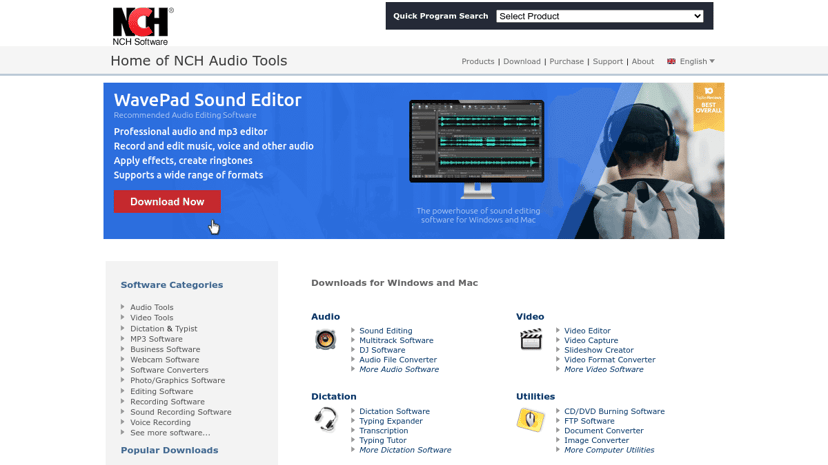
Task: Open the Purchase menu item
Action: click(567, 61)
